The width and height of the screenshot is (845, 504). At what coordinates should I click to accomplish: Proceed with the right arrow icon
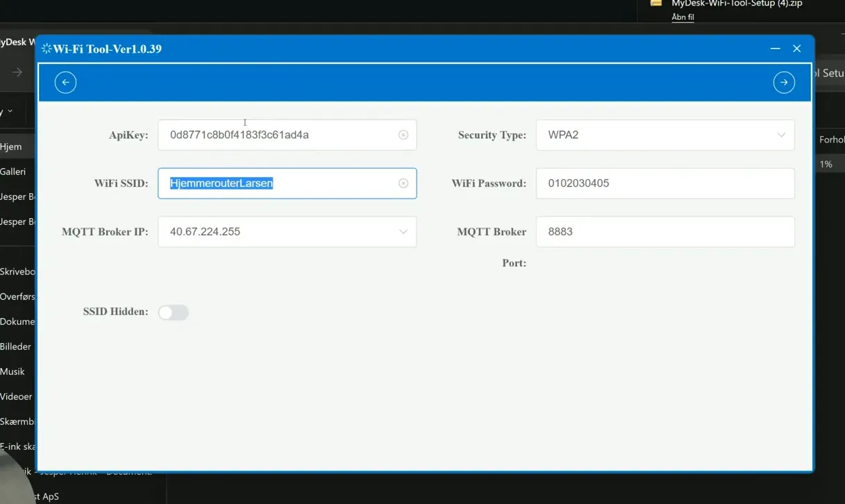tap(784, 83)
